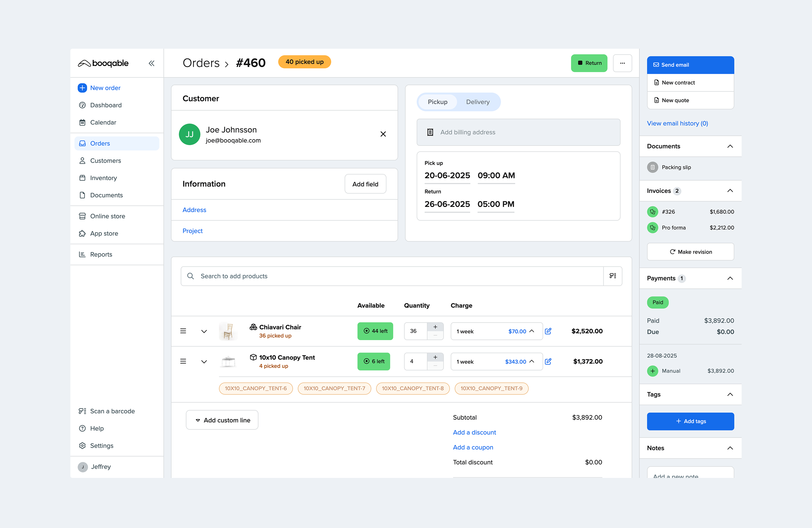Click the Add a discount link

point(474,433)
